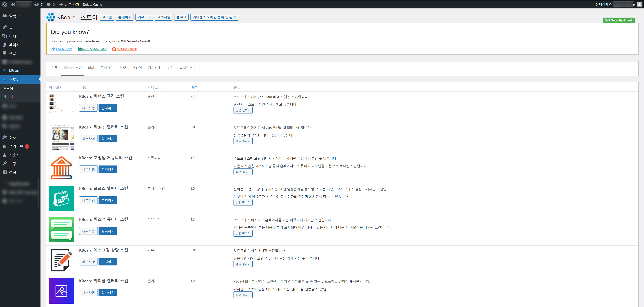
Task: Open the 플러그인 plugins plug icon
Action: coord(5,146)
